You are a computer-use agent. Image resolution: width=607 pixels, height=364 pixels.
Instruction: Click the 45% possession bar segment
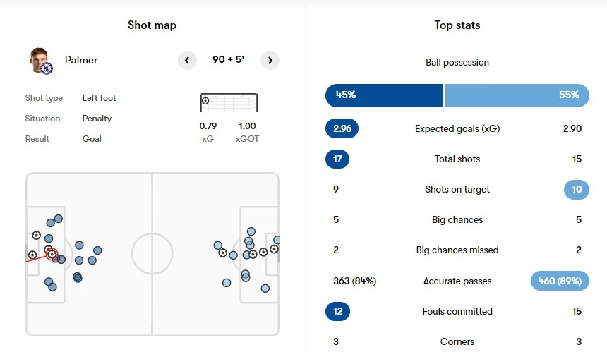click(384, 95)
